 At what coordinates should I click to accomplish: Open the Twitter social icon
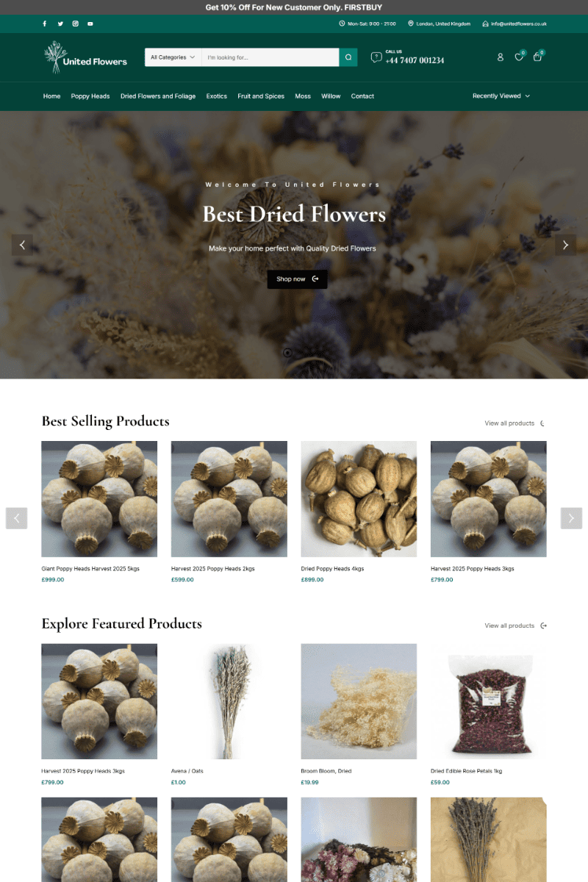point(60,24)
